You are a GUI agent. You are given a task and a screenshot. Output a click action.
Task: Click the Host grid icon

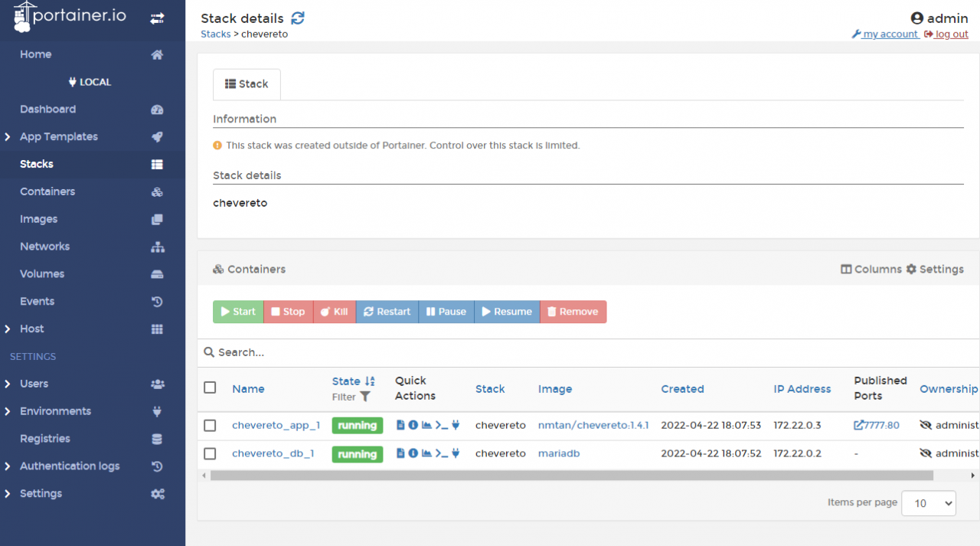click(x=157, y=329)
